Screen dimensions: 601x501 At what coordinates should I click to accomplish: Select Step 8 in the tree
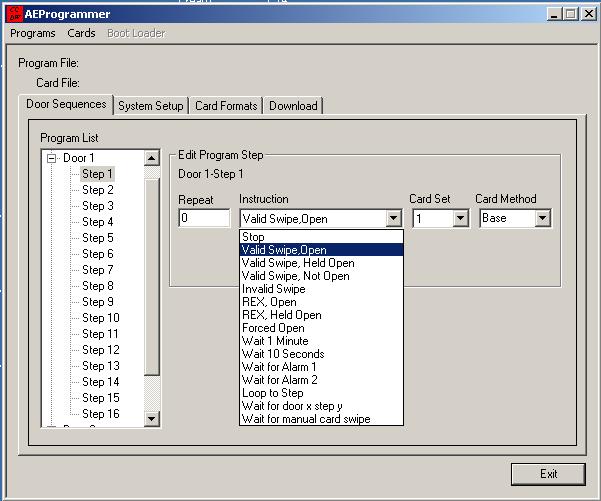click(x=98, y=286)
